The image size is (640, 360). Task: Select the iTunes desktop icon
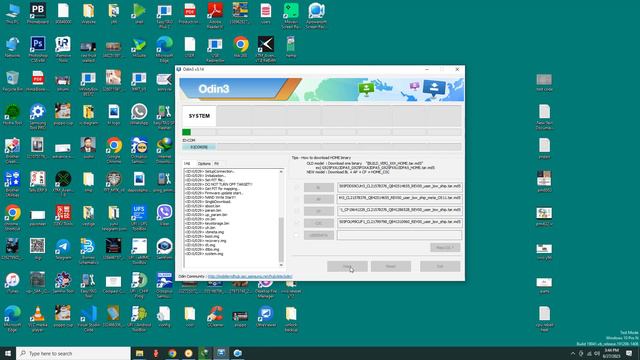(12, 282)
